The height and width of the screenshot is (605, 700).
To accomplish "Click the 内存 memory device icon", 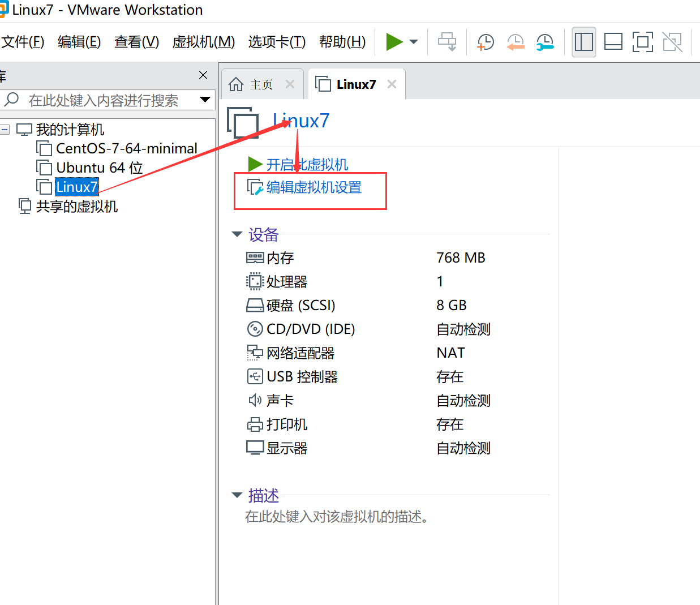I will (x=255, y=258).
